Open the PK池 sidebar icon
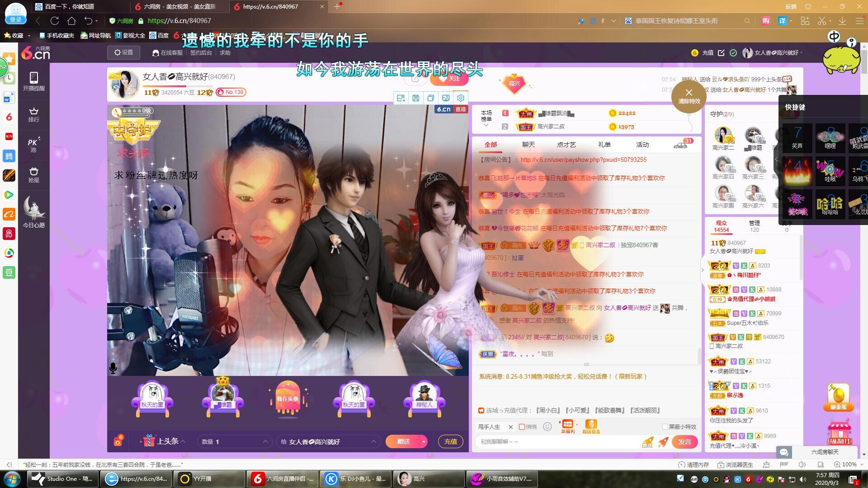Screen dimensions: 868x488 click(34, 145)
